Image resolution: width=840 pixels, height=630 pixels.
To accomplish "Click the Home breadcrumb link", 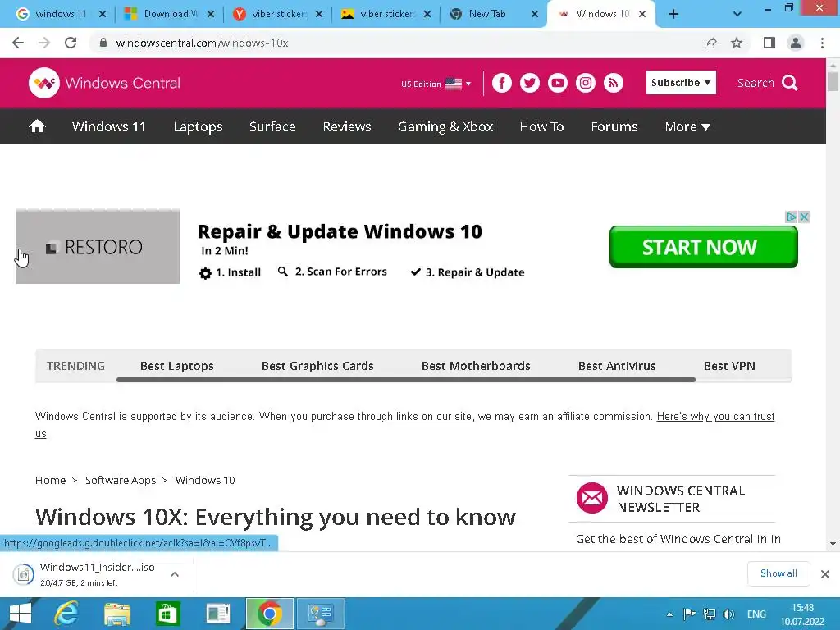I will coord(50,480).
